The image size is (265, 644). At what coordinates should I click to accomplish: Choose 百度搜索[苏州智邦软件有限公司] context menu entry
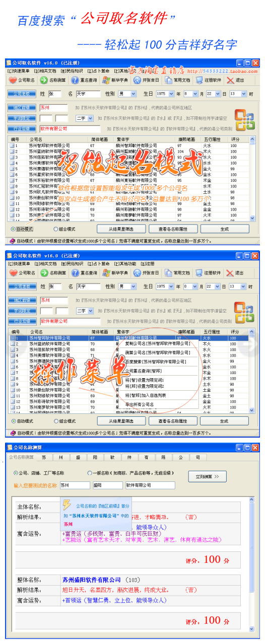pos(156,362)
